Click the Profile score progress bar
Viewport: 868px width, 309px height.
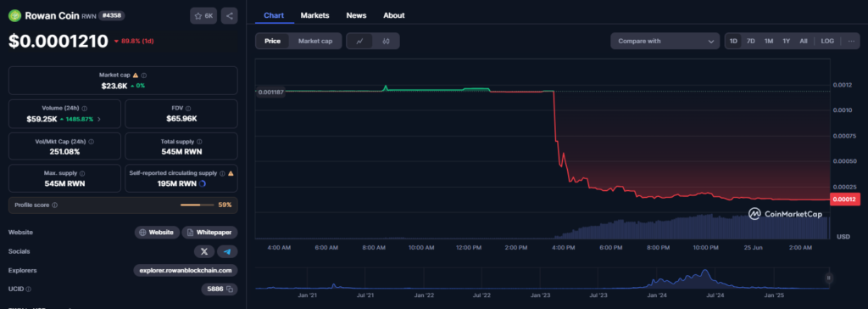point(197,205)
